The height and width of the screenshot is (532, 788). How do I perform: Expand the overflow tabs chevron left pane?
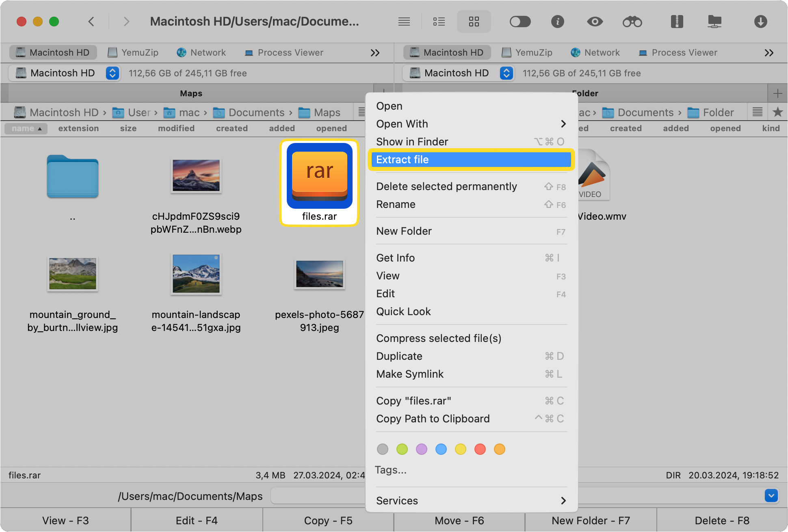click(375, 54)
